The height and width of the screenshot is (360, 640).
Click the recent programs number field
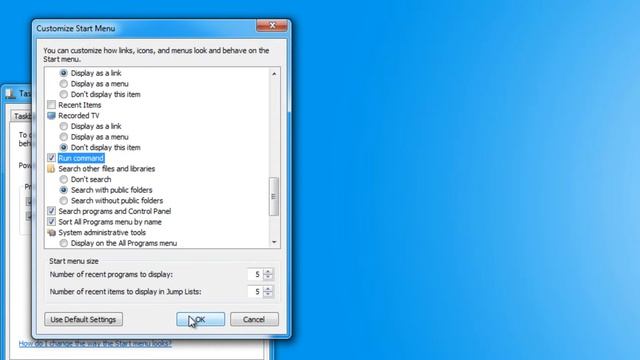pos(256,274)
